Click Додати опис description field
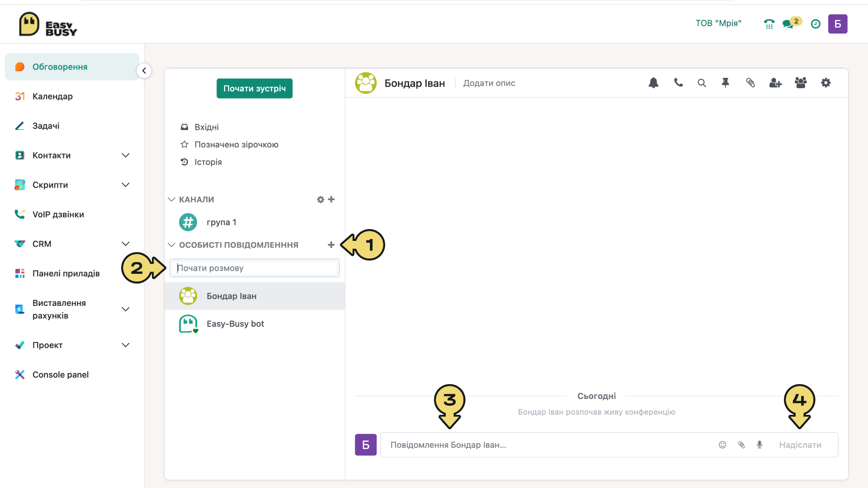 (489, 83)
